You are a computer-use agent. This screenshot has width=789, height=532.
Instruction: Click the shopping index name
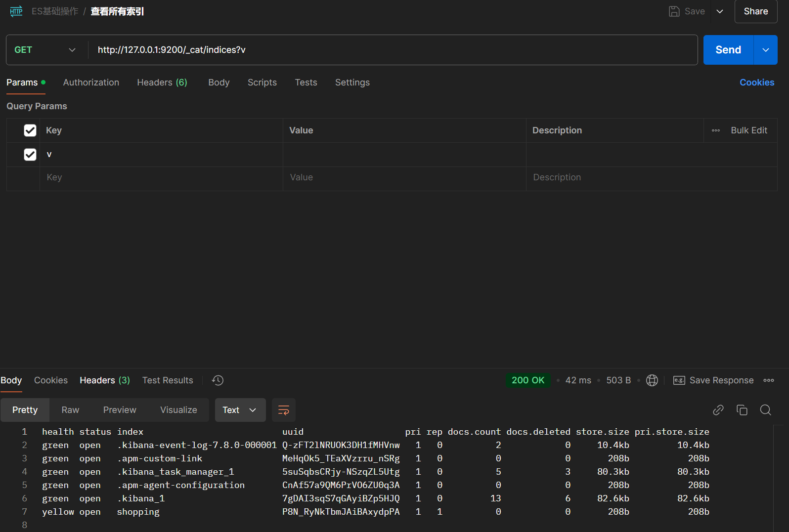138,512
